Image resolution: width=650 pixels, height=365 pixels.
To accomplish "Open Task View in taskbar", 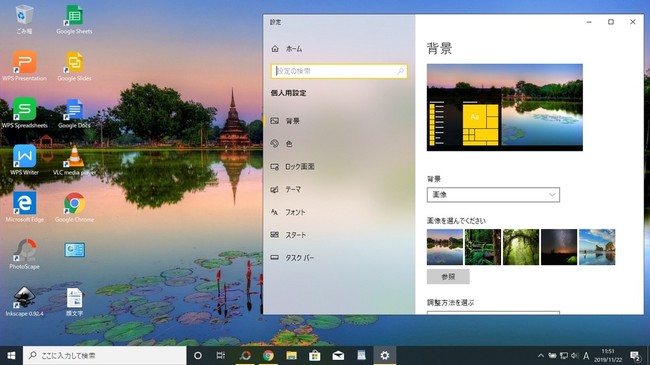I will tap(221, 355).
